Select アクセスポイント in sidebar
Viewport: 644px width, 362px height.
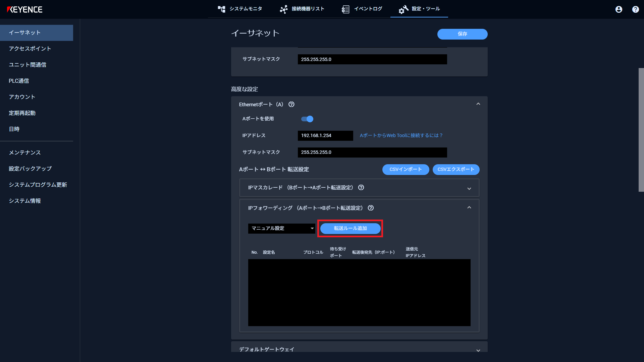click(x=37, y=49)
